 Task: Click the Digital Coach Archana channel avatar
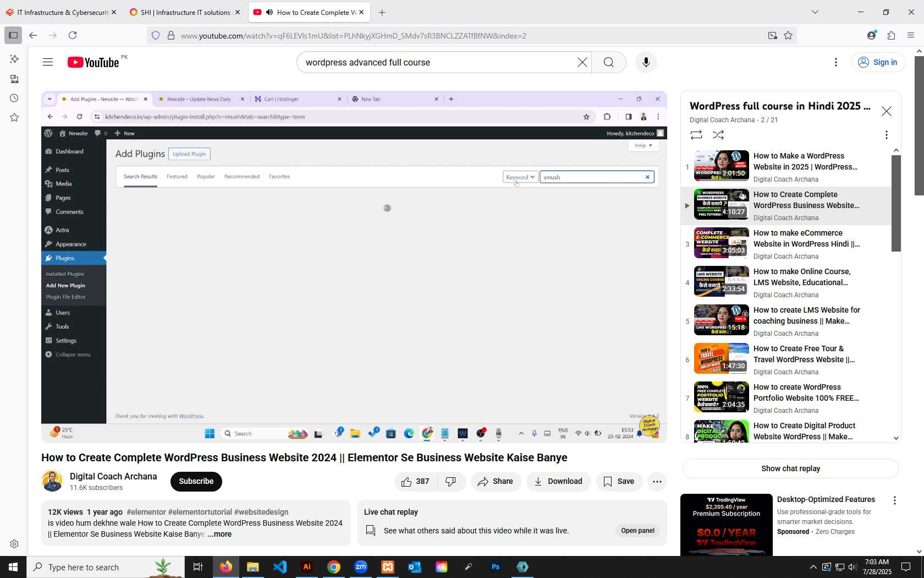[52, 481]
